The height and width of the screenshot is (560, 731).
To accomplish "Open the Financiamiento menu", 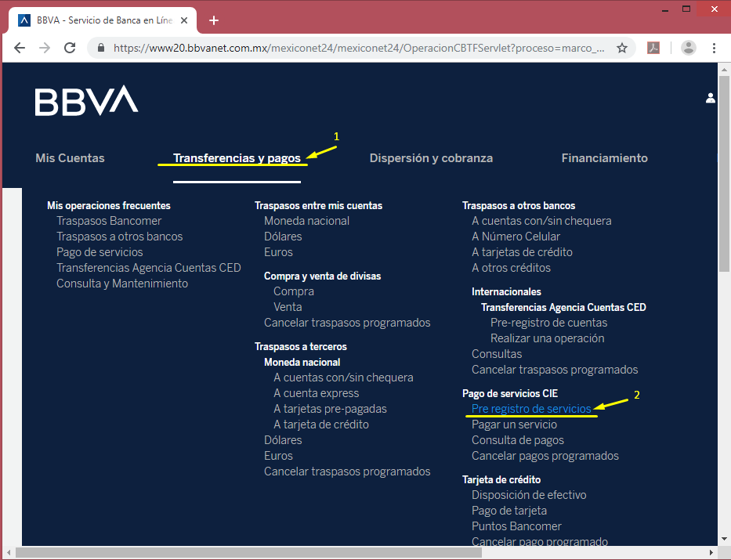I will [x=604, y=157].
